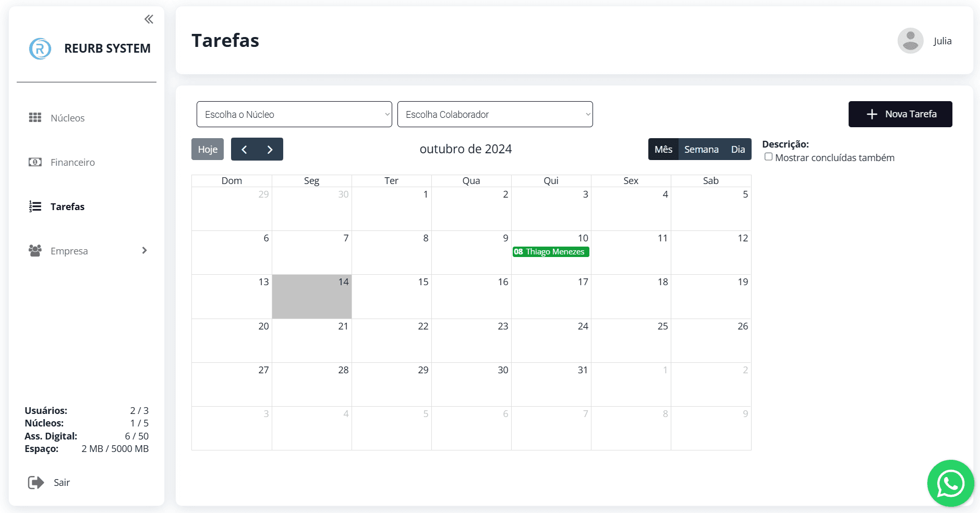Switch calendar to Semana view
Screen dimensions: 980x513
(701, 149)
